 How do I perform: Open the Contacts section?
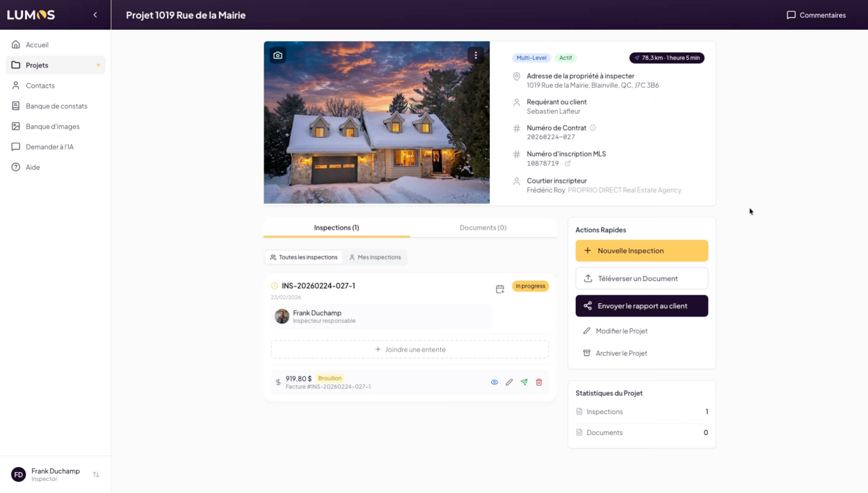click(55, 86)
